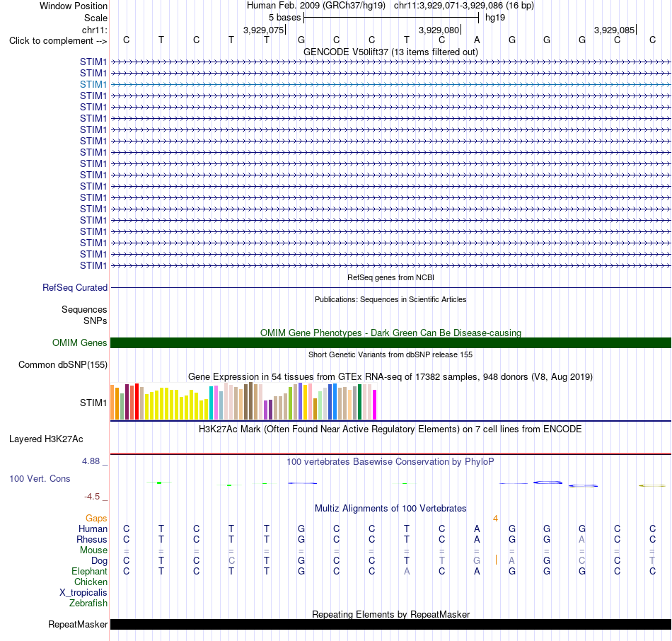This screenshot has height=641, width=672.
Task: Open the GENCODE V50lift37 track title
Action: (x=390, y=52)
